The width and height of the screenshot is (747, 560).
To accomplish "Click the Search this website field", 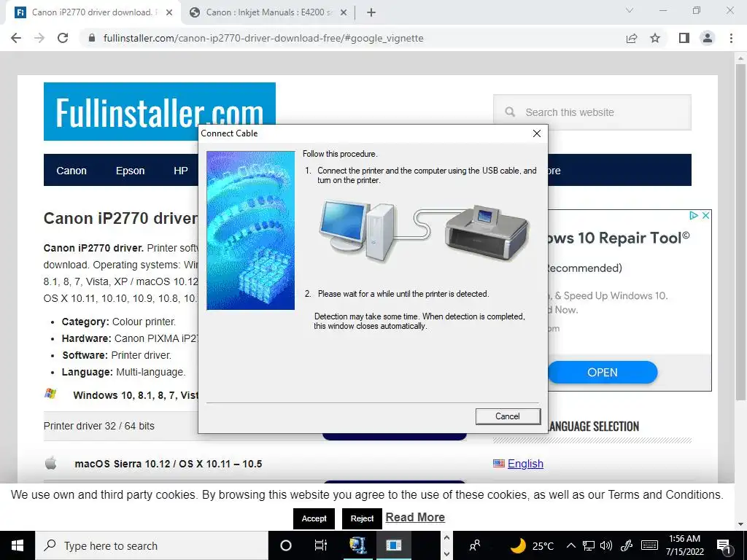I will click(x=592, y=112).
